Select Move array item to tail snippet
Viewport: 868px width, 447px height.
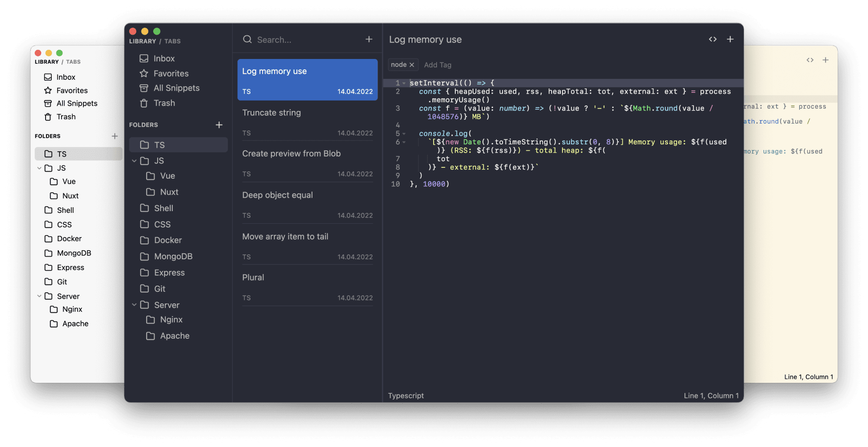click(x=307, y=246)
